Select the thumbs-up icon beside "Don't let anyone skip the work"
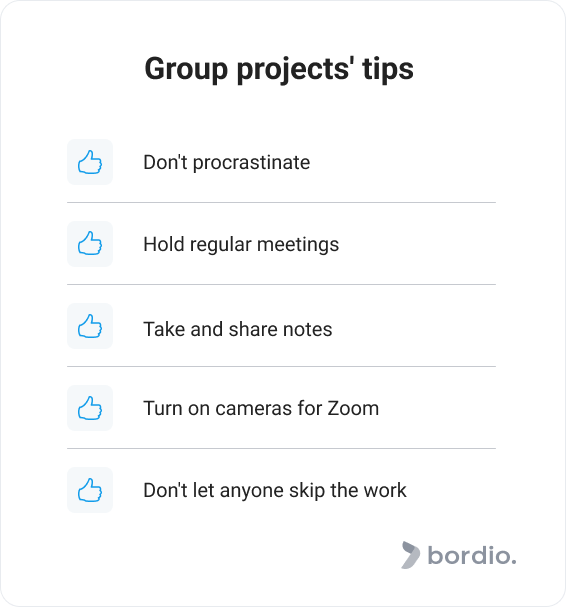Image resolution: width=566 pixels, height=607 pixels. 90,490
